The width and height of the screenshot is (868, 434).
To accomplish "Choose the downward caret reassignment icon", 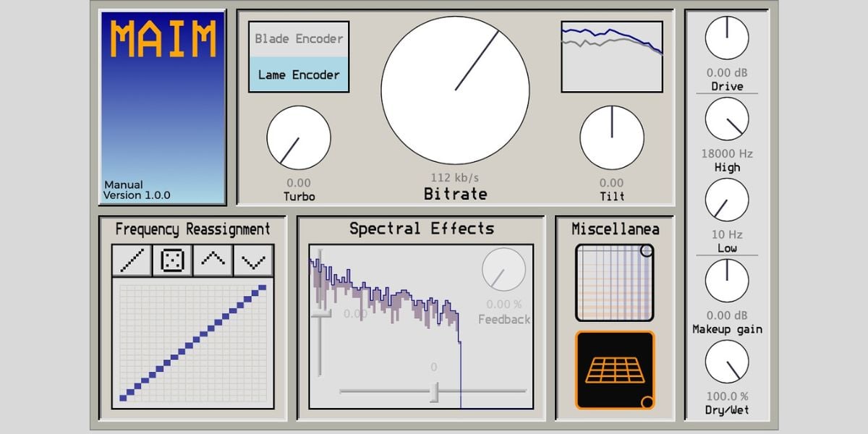I will coord(253,260).
